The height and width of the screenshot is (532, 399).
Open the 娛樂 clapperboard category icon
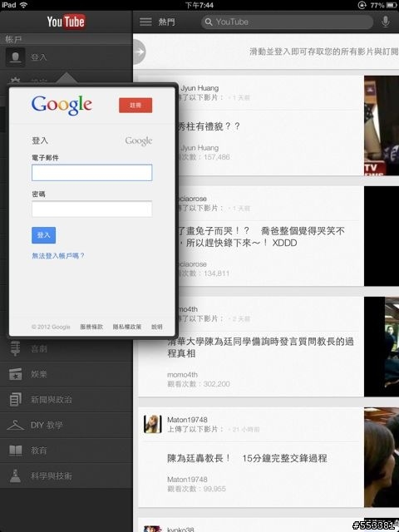[x=15, y=374]
